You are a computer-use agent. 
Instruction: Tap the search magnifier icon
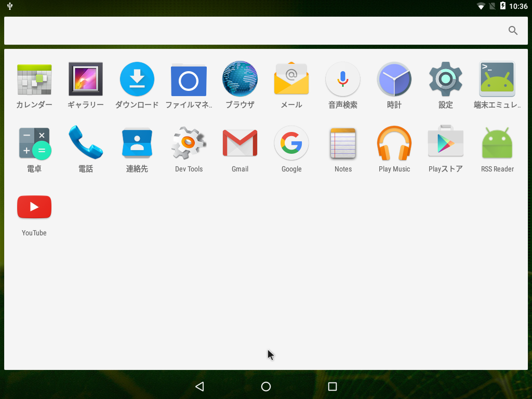pyautogui.click(x=513, y=31)
